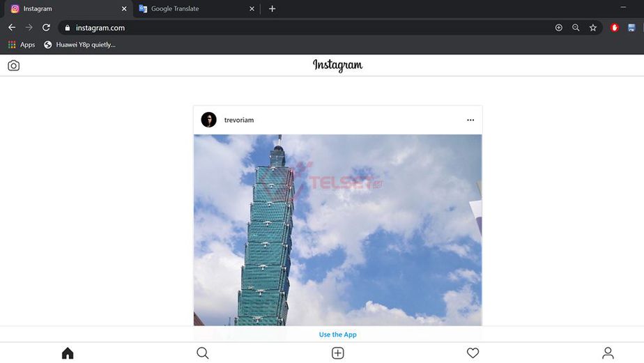
Task: Go to Instagram Home feed icon
Action: 68,353
